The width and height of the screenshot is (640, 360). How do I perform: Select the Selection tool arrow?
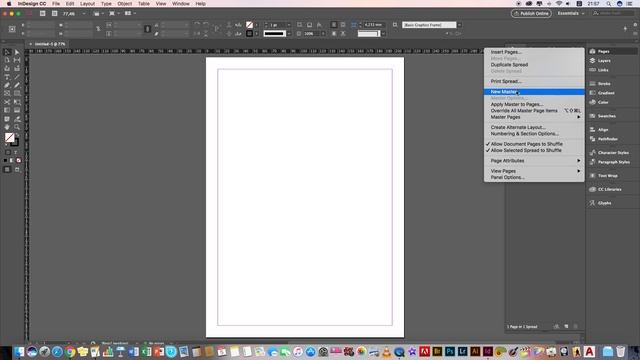click(x=7, y=52)
